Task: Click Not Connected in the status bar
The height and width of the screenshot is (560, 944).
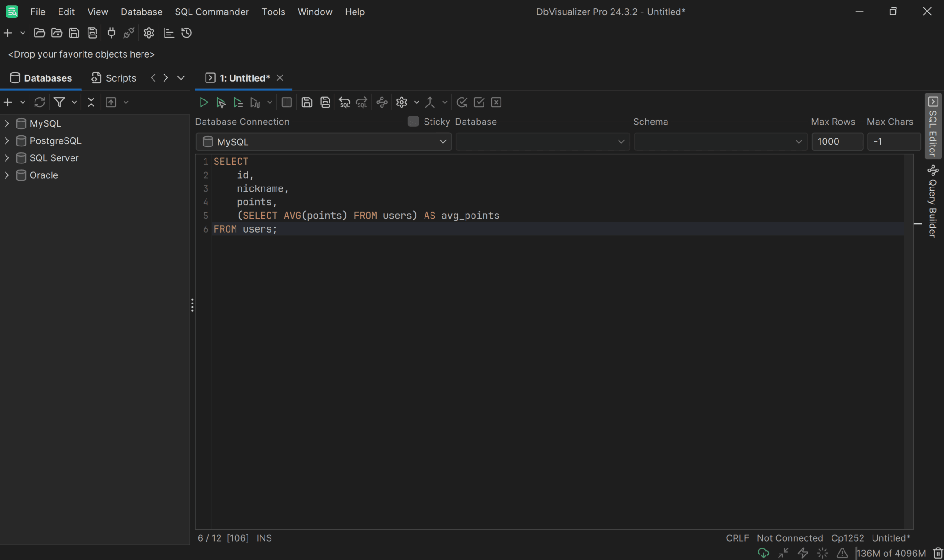Action: 790,537
